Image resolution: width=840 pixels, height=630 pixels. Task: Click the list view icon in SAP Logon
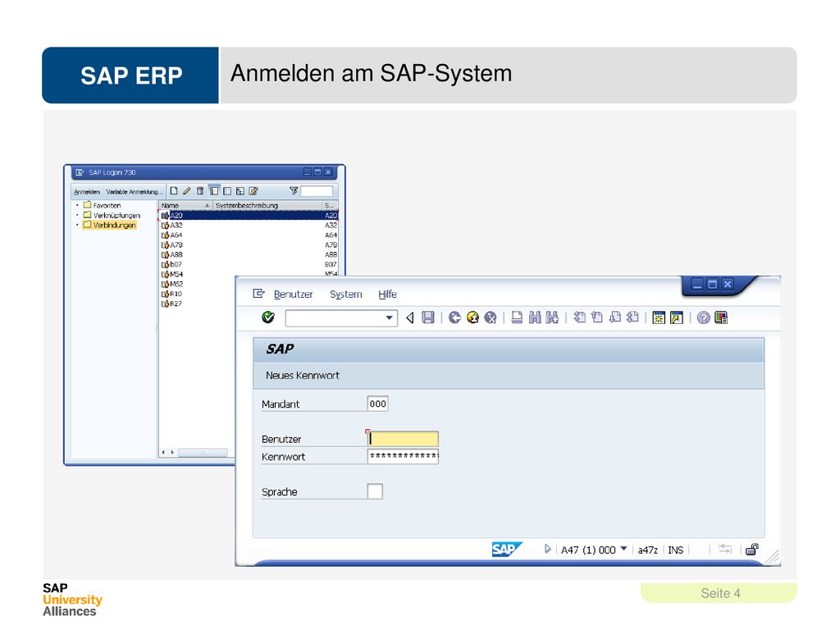[x=227, y=190]
